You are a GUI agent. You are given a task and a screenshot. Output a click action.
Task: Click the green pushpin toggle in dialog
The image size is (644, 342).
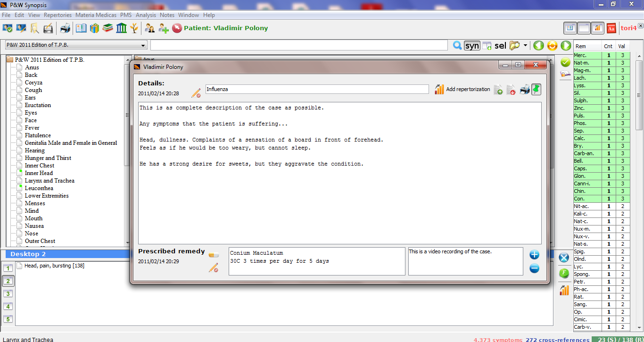tap(537, 89)
